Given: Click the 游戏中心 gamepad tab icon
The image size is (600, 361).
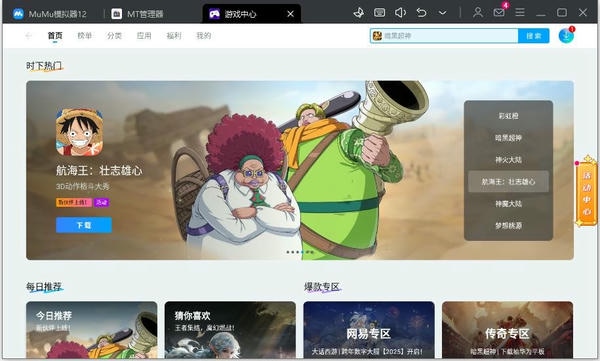Looking at the screenshot, I should pos(214,14).
